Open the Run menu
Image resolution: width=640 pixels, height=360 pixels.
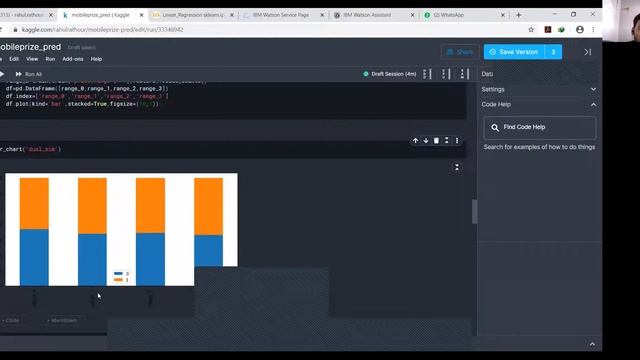[50, 59]
